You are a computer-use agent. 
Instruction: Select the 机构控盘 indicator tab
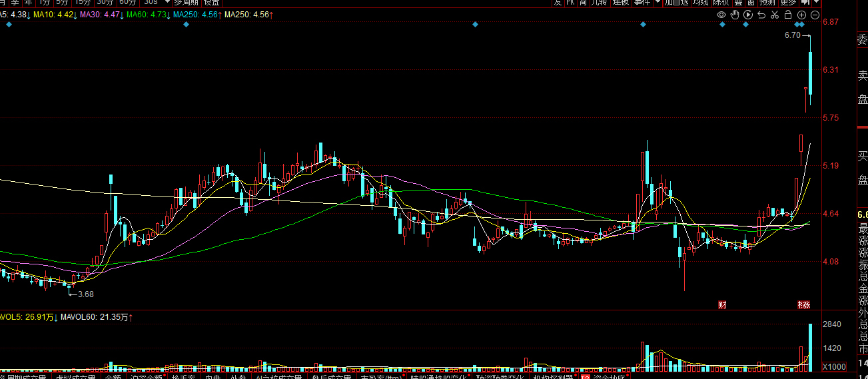(x=554, y=376)
